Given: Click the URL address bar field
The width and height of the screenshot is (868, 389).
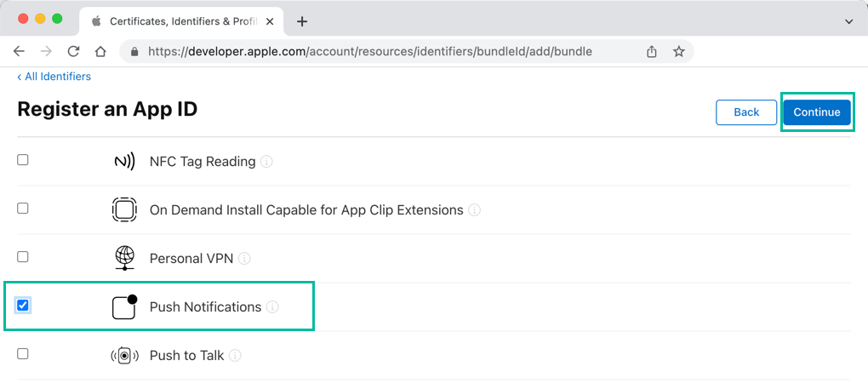Looking at the screenshot, I should tap(383, 51).
